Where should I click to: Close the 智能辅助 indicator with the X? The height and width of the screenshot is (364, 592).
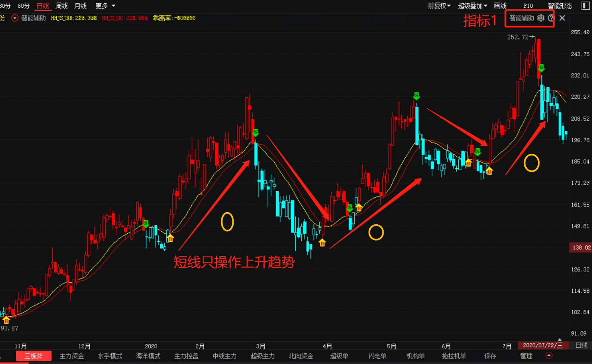click(x=562, y=18)
